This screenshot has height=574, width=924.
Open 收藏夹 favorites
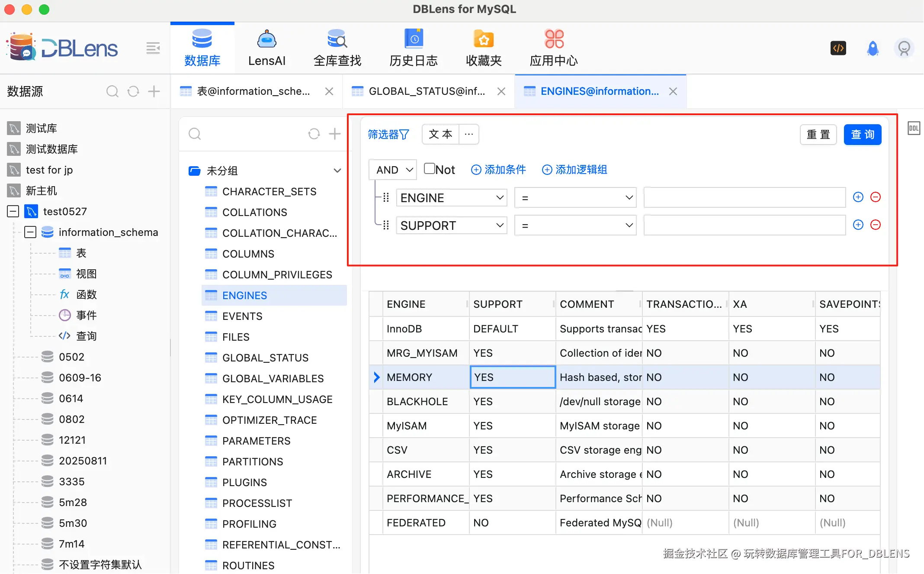[x=484, y=48]
